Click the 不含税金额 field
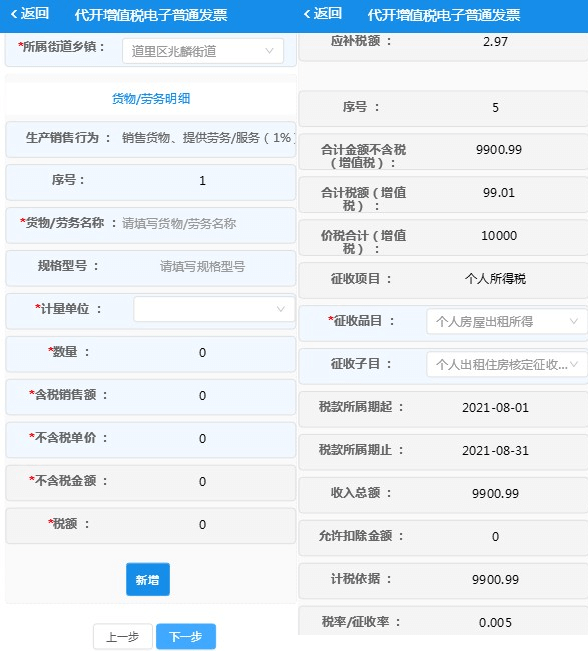The image size is (588, 658). pos(202,481)
